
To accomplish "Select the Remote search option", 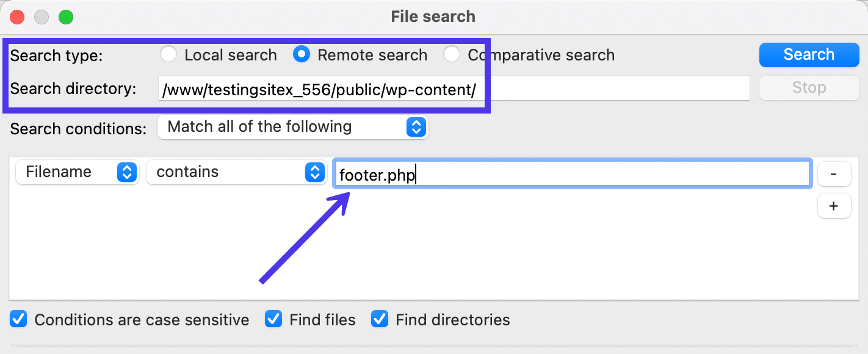I will click(x=302, y=54).
